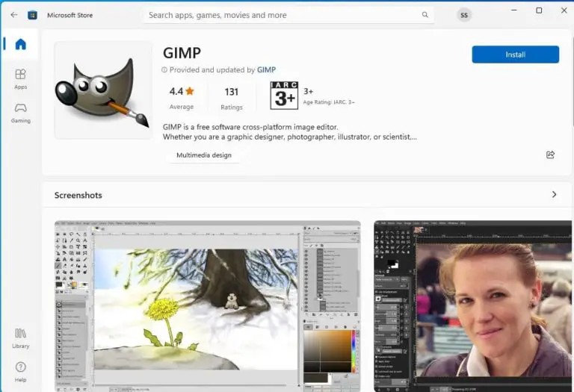
Task: Open the Home page from sidebar
Action: click(x=20, y=44)
